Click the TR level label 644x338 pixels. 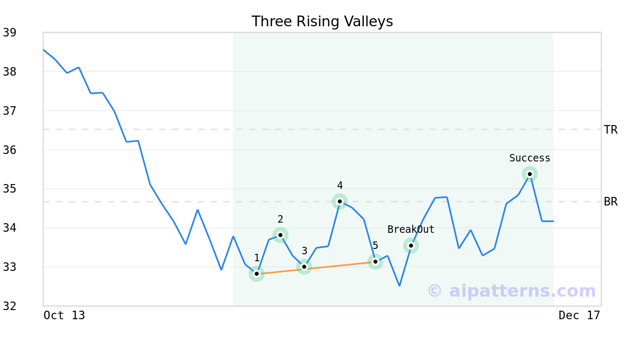pos(611,130)
